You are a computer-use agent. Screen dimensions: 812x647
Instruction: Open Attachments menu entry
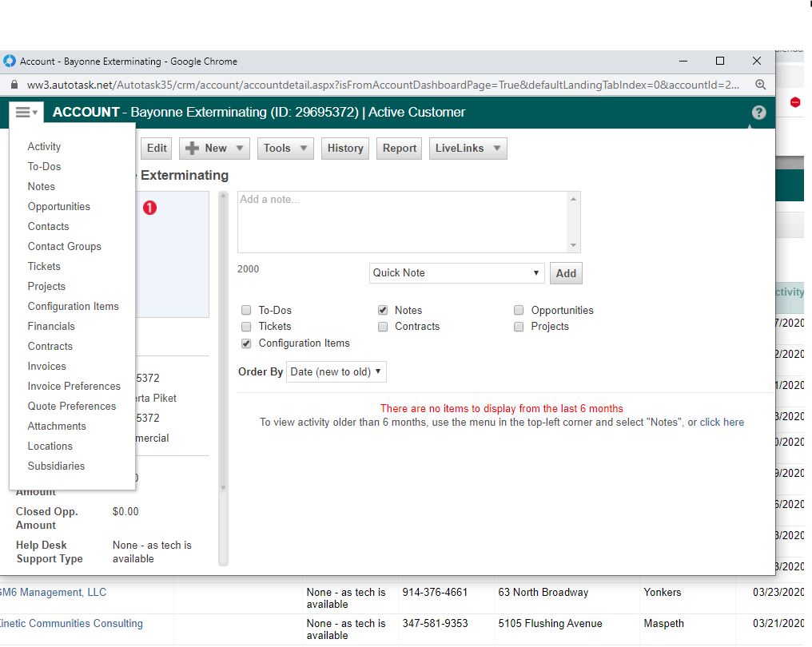(57, 426)
